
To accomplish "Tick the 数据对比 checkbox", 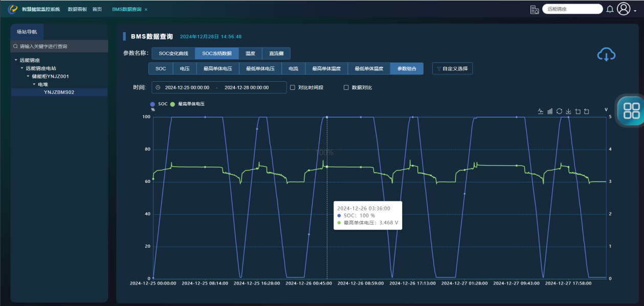I will click(x=346, y=87).
